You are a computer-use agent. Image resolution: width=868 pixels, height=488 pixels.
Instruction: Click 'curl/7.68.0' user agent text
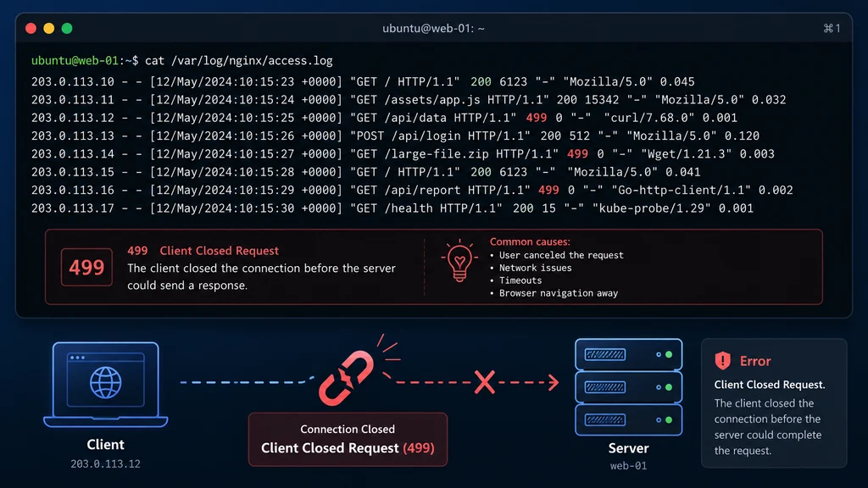click(648, 118)
